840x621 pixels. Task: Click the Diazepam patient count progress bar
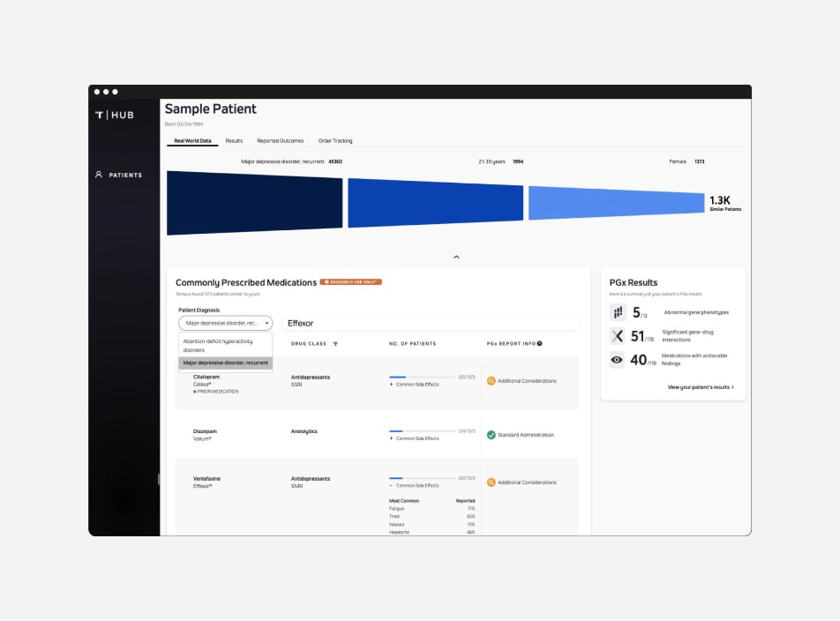[x=422, y=431]
